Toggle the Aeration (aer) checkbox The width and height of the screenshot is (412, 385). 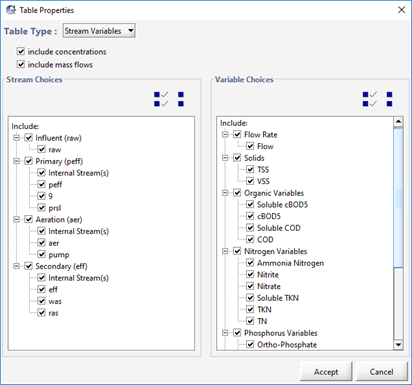[x=29, y=219]
